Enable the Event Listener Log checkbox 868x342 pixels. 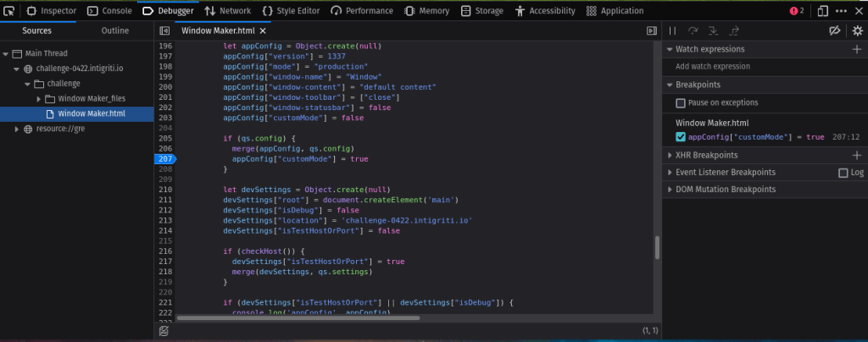pos(843,173)
